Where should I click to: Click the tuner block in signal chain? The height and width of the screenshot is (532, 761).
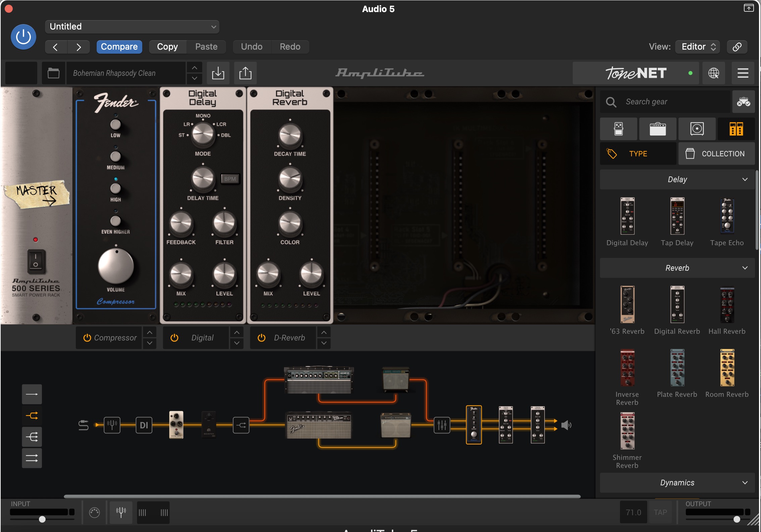click(x=112, y=425)
